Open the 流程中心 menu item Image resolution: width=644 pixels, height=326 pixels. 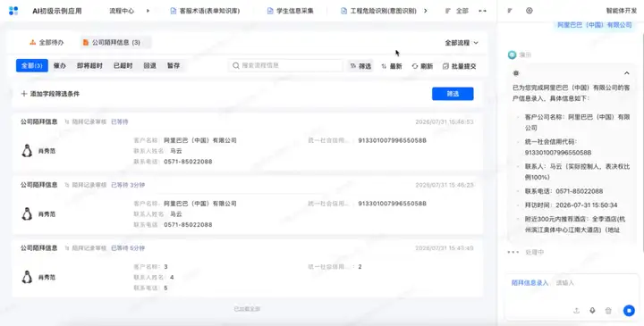(122, 11)
